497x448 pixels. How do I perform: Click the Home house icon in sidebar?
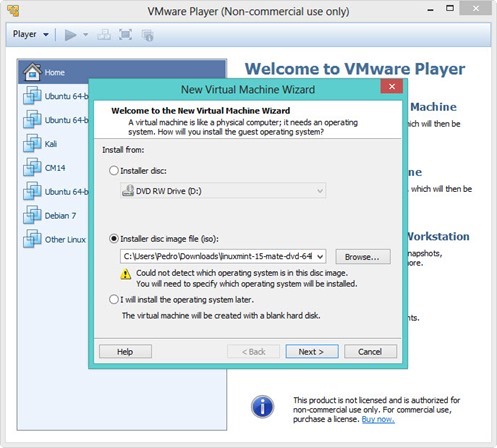[32, 72]
